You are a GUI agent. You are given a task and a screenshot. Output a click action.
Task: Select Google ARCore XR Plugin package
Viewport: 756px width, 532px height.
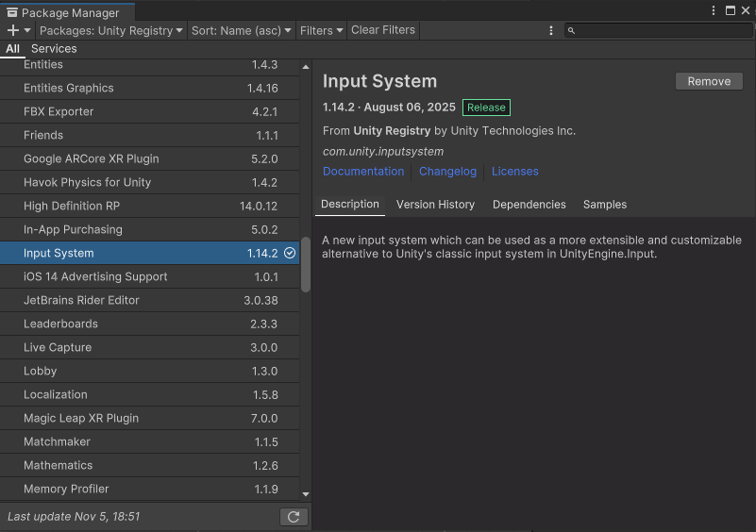point(149,159)
